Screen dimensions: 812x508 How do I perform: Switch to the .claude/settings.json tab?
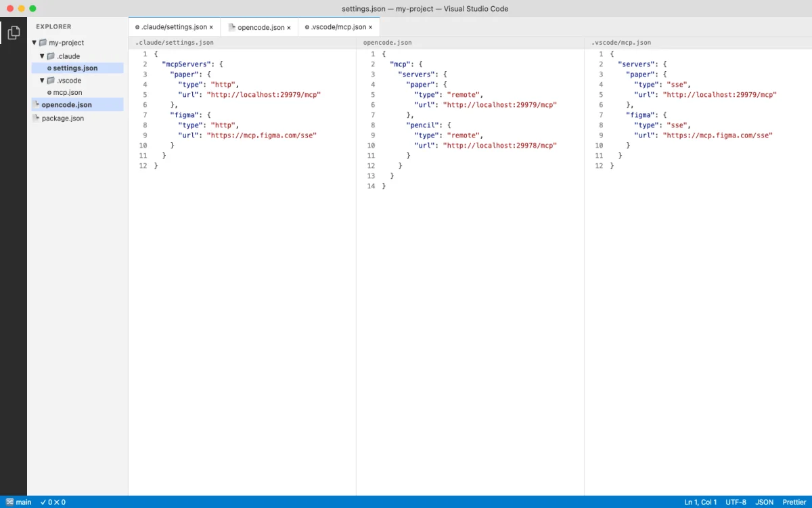click(175, 27)
